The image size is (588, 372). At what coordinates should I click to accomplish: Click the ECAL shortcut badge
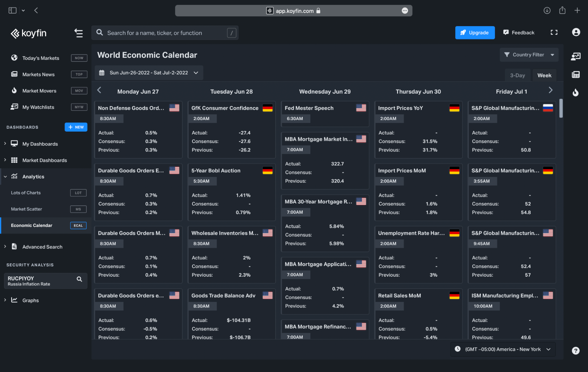[x=78, y=225]
